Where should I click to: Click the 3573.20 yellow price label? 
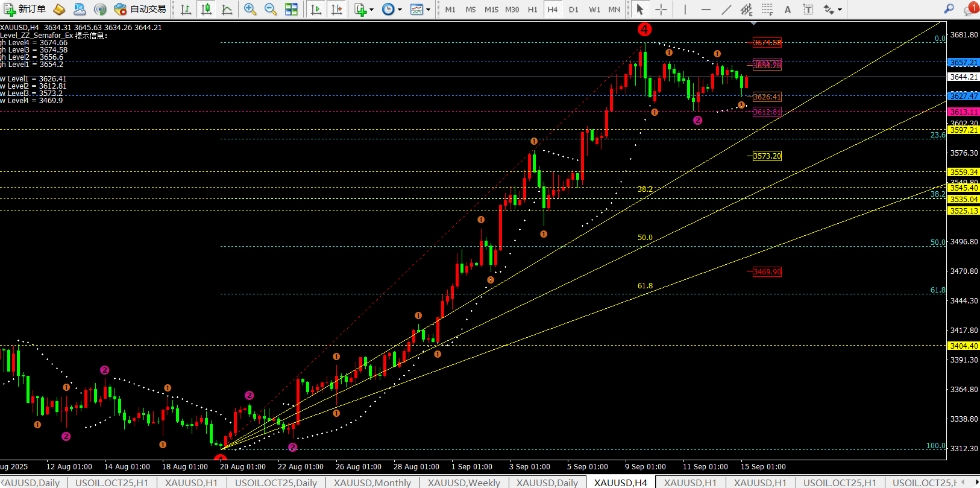(x=767, y=156)
